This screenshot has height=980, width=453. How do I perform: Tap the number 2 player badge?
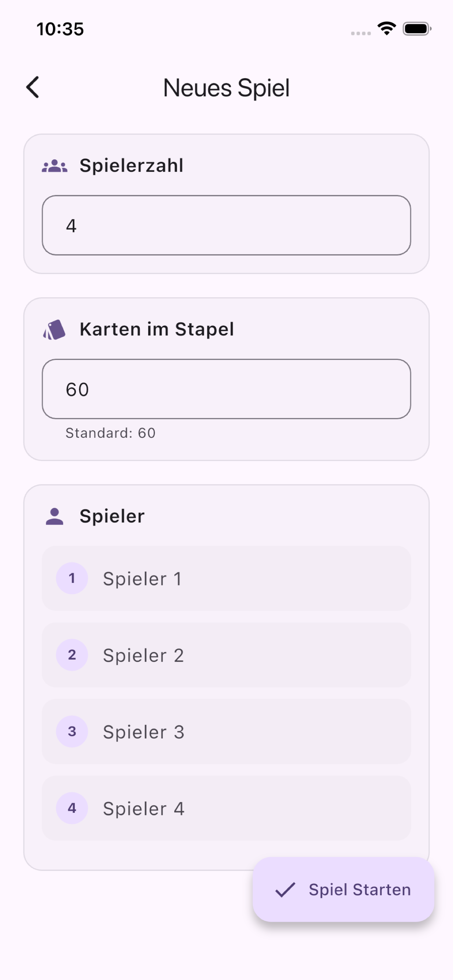click(72, 655)
